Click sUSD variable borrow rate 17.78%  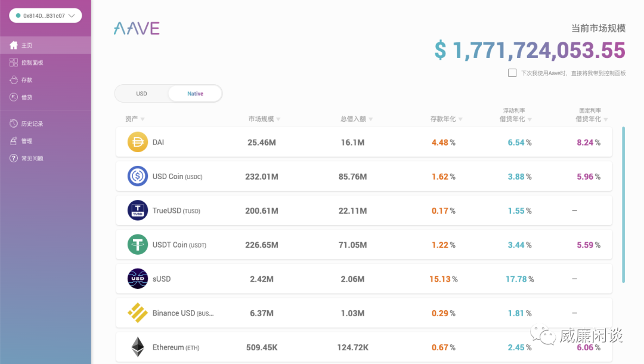click(x=519, y=279)
